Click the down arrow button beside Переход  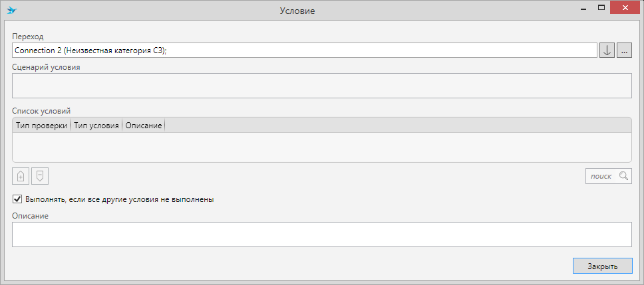pos(607,50)
